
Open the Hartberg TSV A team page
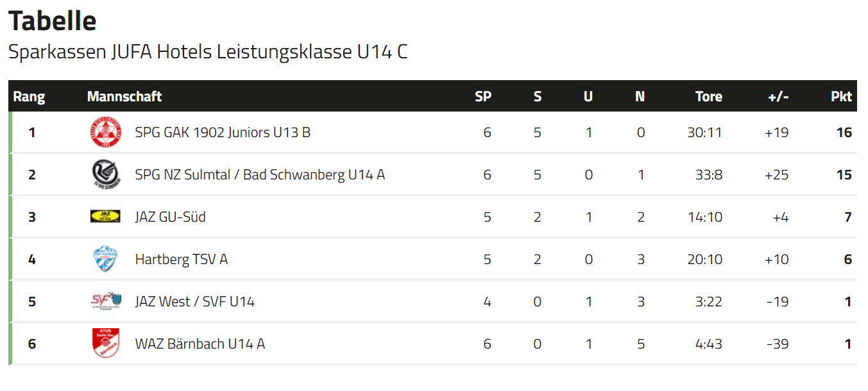point(181,260)
